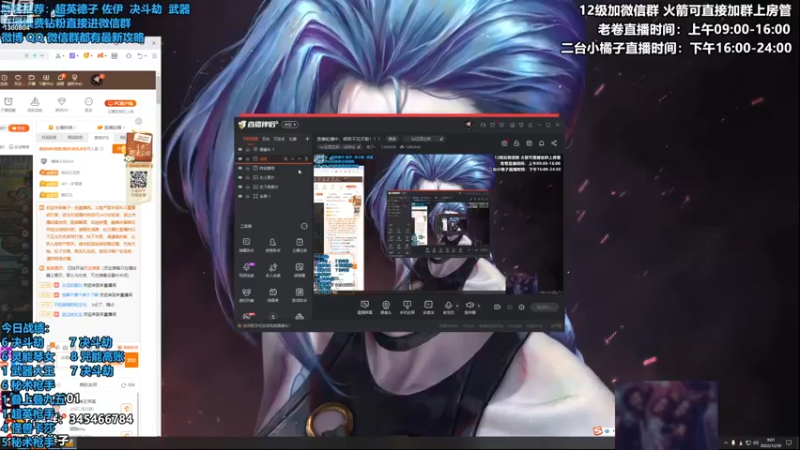Add a screen capture source
This screenshot has width=800, height=450.
(x=364, y=307)
